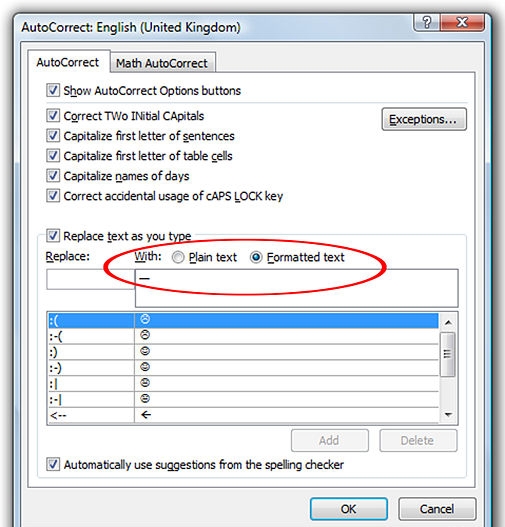Choose the Formatted text radio option
505x527 pixels.
256,257
